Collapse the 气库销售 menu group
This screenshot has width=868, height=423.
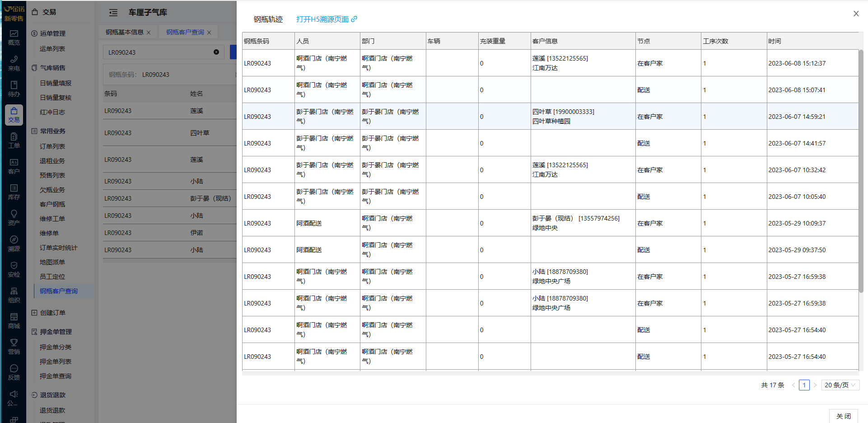[52, 68]
